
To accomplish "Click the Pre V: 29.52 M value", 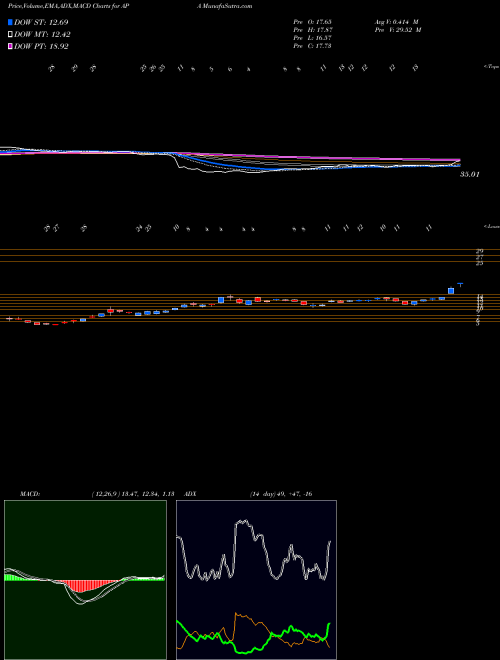I will coord(397,30).
